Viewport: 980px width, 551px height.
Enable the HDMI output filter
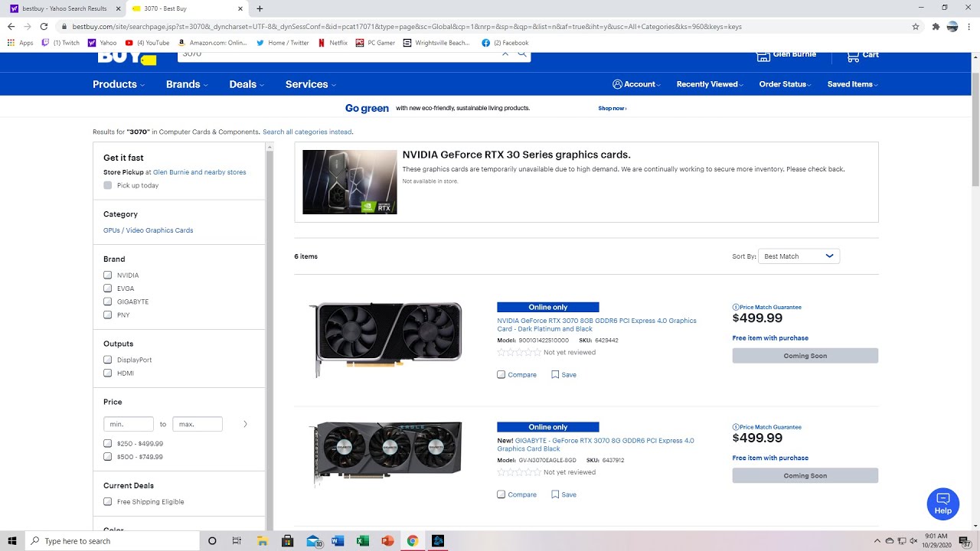point(107,373)
